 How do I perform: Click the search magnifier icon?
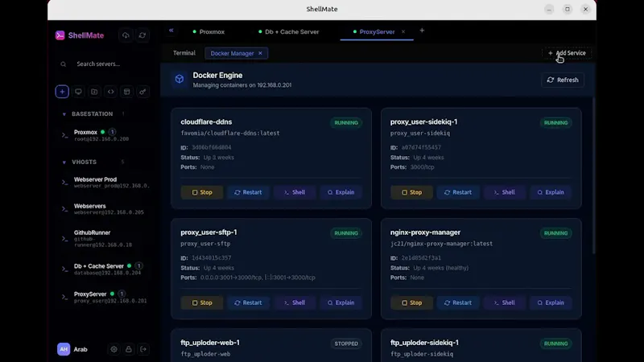pos(64,64)
